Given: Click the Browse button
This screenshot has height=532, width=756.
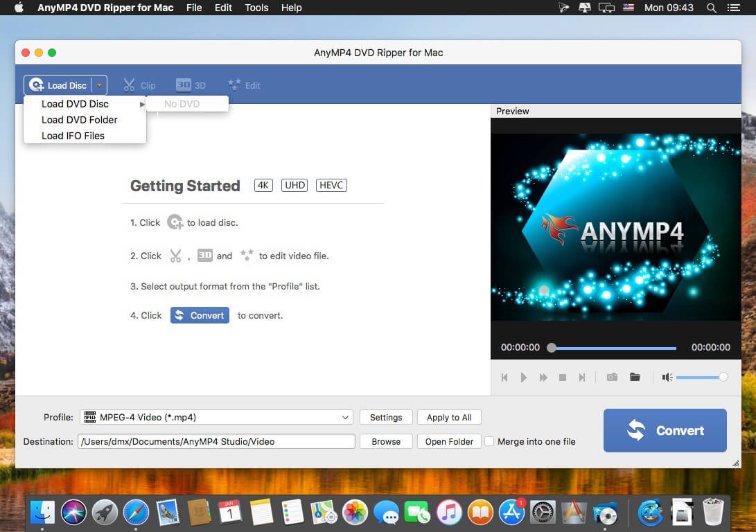Looking at the screenshot, I should (x=386, y=441).
